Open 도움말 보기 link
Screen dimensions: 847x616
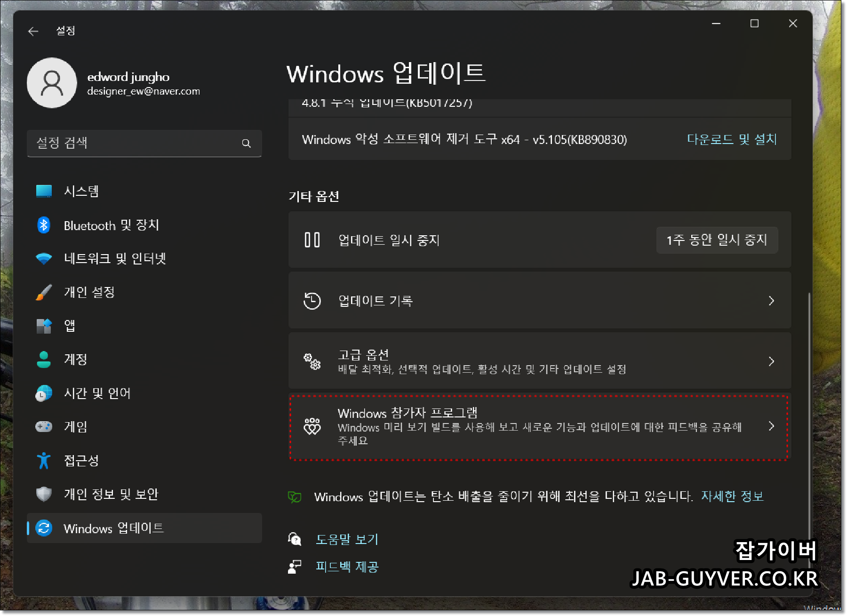tap(347, 539)
